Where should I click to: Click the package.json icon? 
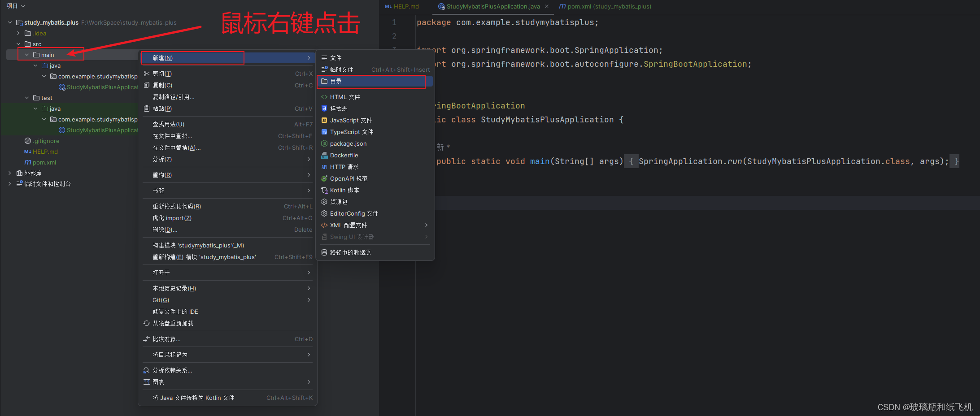pos(324,143)
